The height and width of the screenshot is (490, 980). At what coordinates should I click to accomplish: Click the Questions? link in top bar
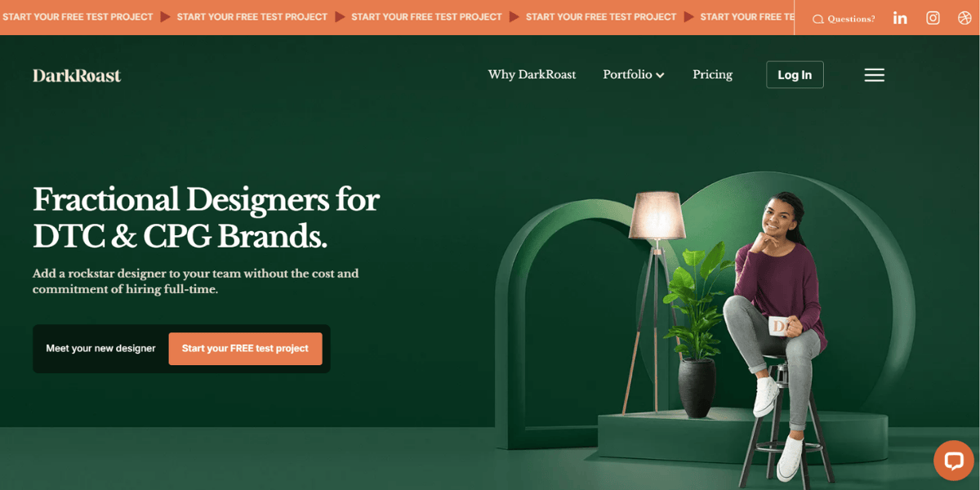tap(851, 19)
